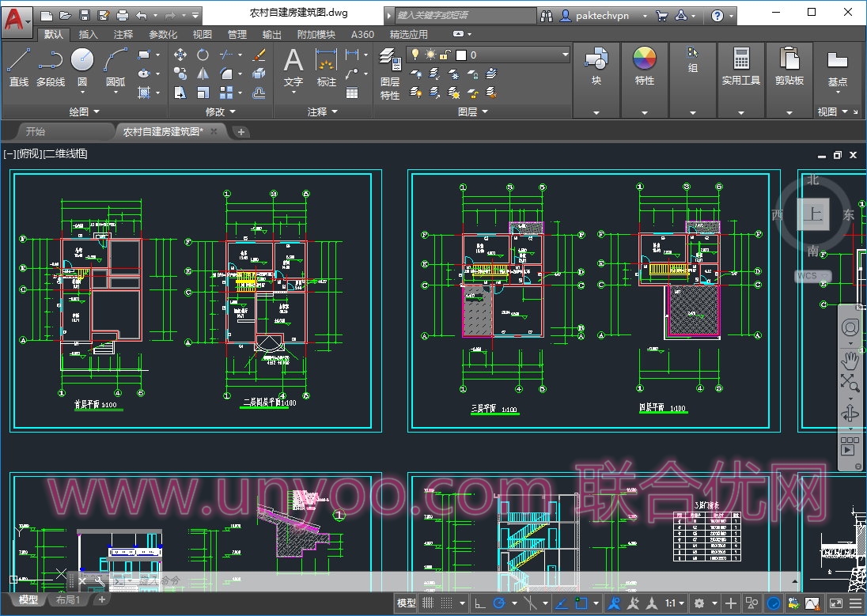Select the Move tool in 修改 panel

click(x=180, y=55)
